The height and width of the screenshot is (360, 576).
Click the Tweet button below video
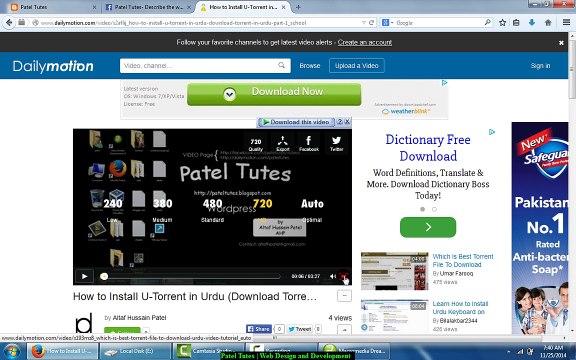[x=299, y=329]
